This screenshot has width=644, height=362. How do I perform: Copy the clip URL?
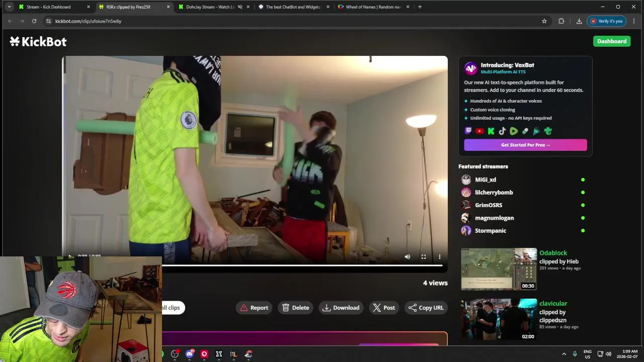pos(426,308)
